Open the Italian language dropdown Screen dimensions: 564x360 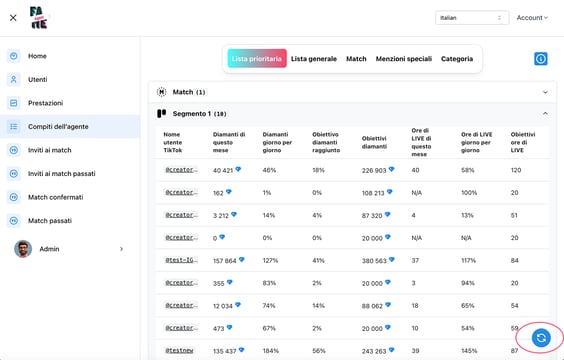tap(472, 18)
